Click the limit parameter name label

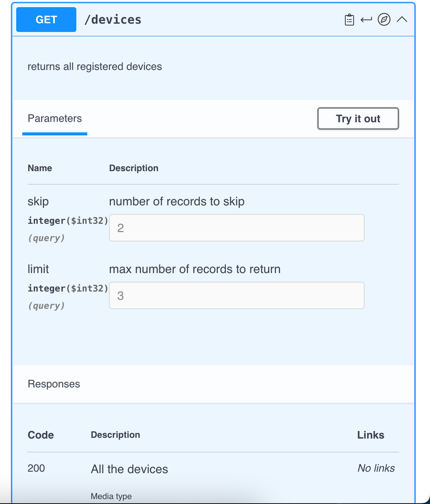point(38,269)
